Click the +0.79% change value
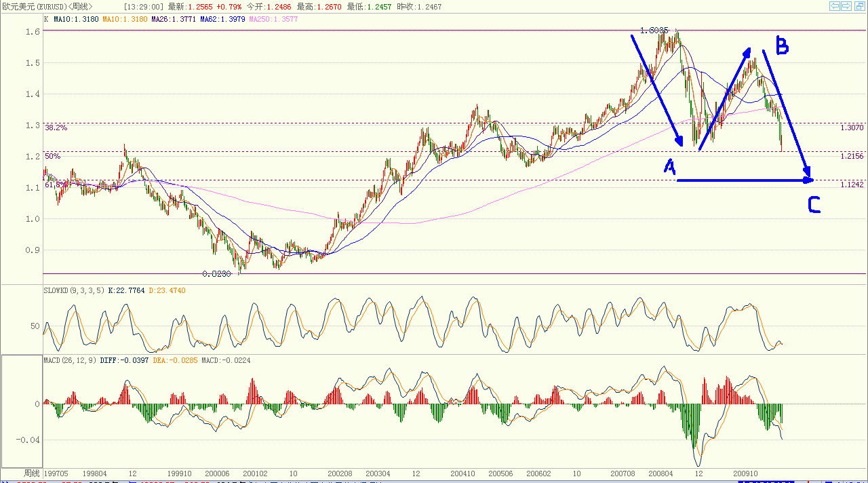 point(231,6)
